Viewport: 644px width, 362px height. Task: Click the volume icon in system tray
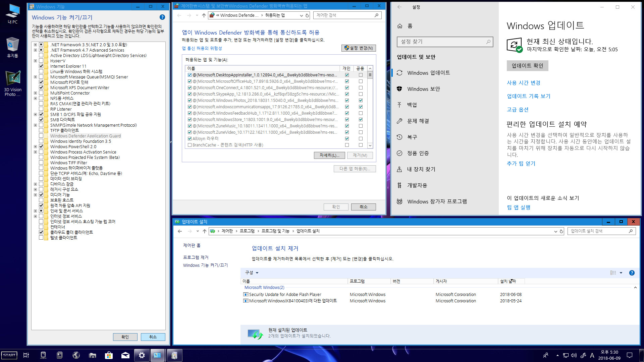(574, 355)
